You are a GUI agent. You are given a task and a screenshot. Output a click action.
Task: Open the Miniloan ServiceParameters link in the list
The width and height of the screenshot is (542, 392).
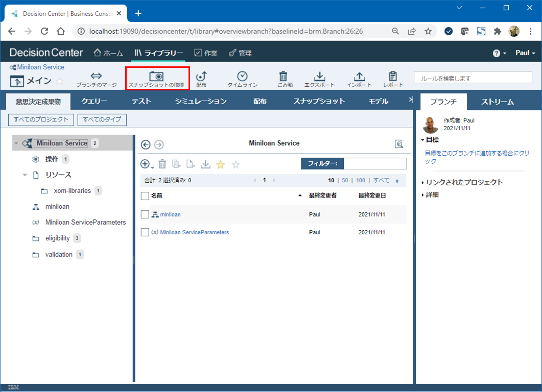click(x=194, y=232)
